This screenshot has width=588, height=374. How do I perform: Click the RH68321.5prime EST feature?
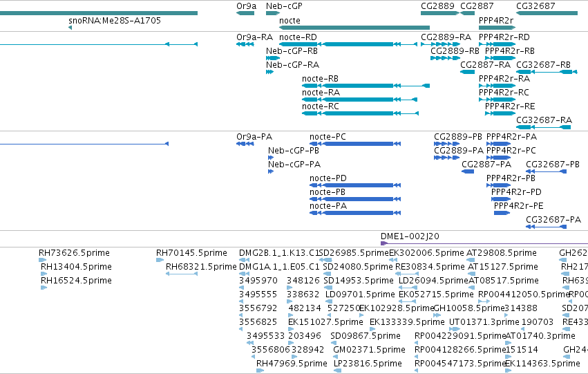click(x=182, y=274)
